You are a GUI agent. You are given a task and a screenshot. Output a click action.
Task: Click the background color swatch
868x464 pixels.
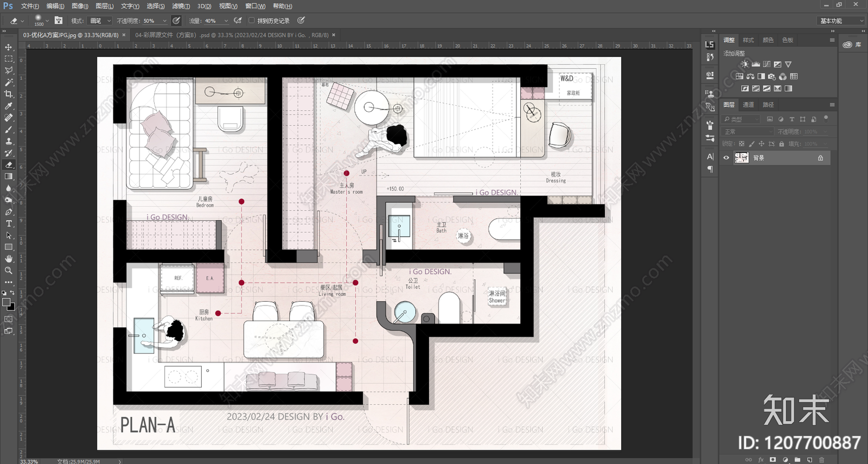pyautogui.click(x=11, y=307)
